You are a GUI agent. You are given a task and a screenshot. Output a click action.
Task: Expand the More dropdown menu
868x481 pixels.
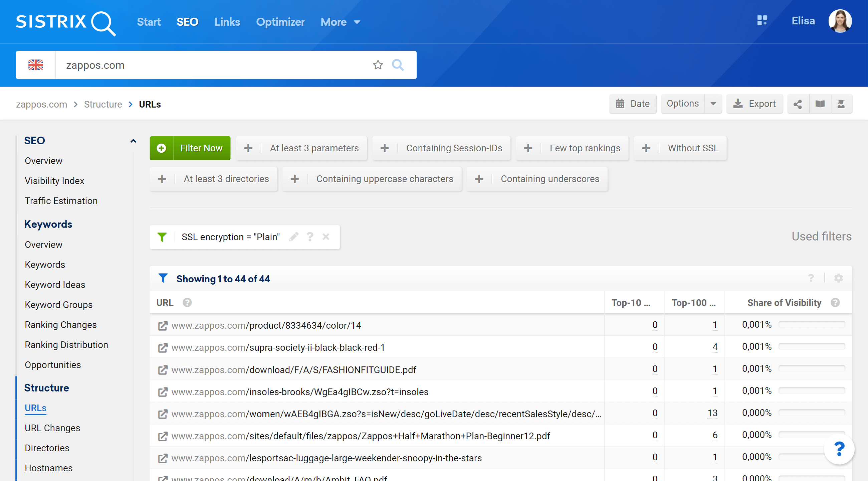[340, 22]
